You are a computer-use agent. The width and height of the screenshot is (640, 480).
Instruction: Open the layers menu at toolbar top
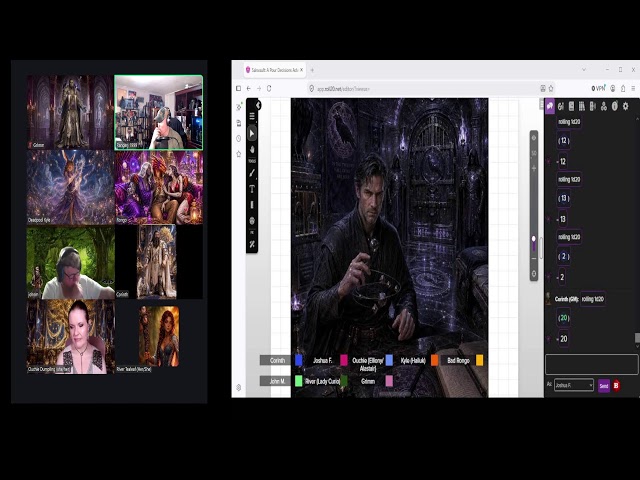tap(252, 116)
